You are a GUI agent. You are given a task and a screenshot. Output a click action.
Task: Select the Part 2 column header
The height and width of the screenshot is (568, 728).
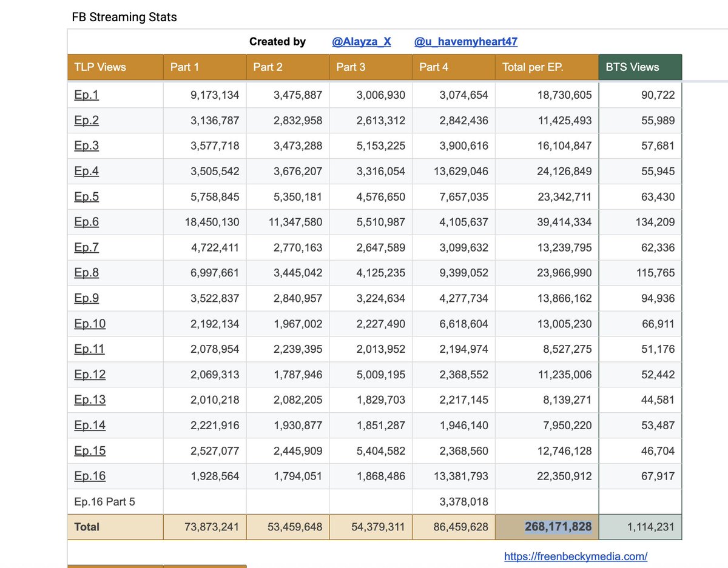click(x=288, y=67)
